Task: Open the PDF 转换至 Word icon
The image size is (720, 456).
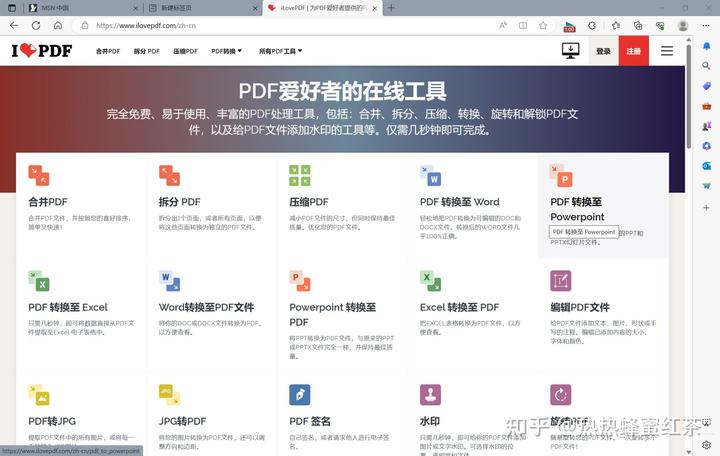Action: pos(430,175)
